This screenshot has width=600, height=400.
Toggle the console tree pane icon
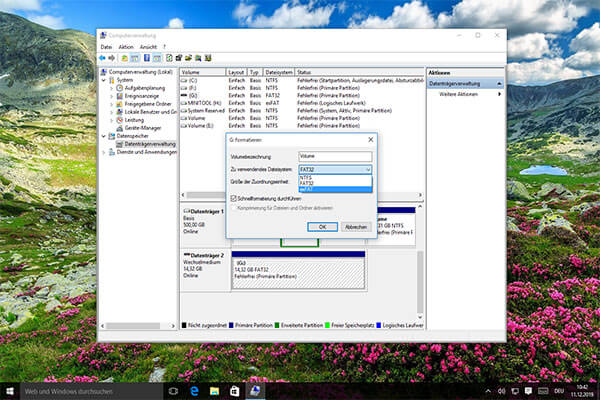coord(134,58)
